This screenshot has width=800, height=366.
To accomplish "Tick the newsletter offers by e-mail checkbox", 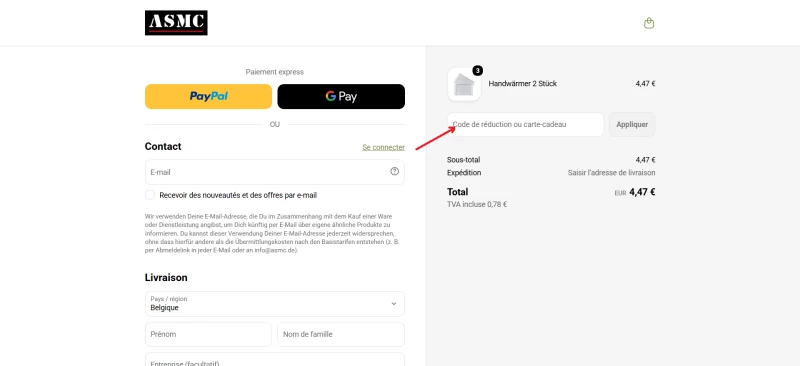I will tap(150, 195).
